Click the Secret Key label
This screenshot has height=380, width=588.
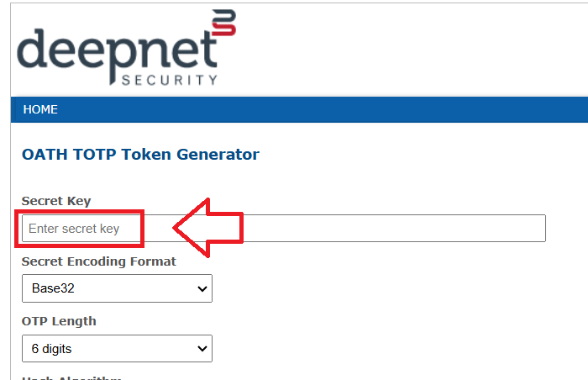[56, 200]
